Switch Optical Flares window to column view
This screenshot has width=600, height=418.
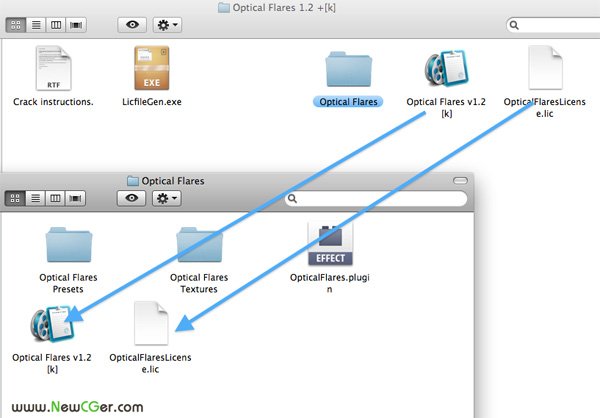pyautogui.click(x=55, y=198)
